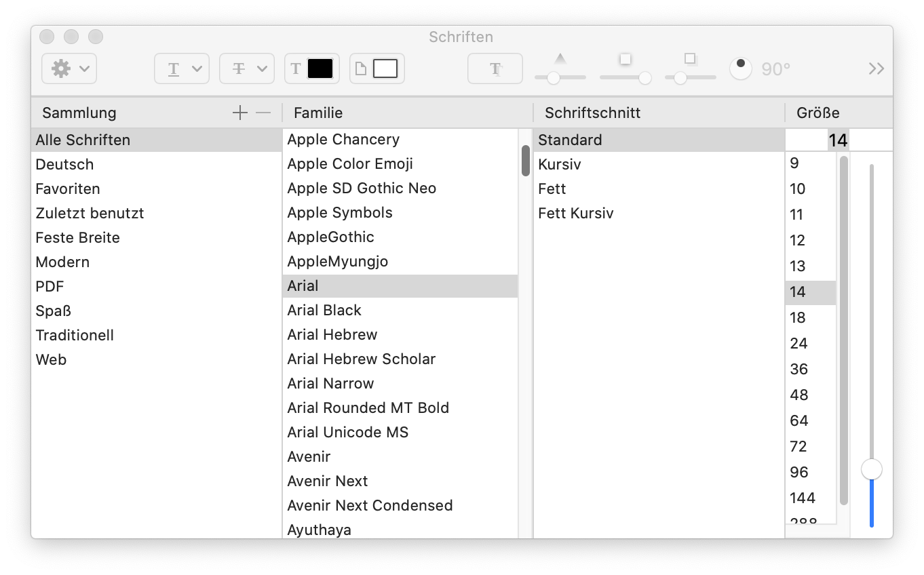The height and width of the screenshot is (575, 924).
Task: Open the text strikethrough dropdown
Action: click(247, 68)
